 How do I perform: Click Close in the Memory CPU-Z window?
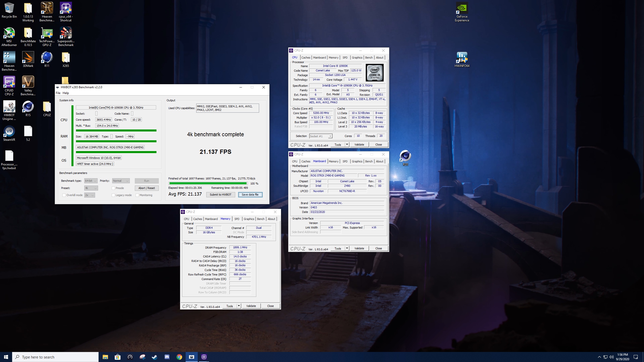coord(270,306)
